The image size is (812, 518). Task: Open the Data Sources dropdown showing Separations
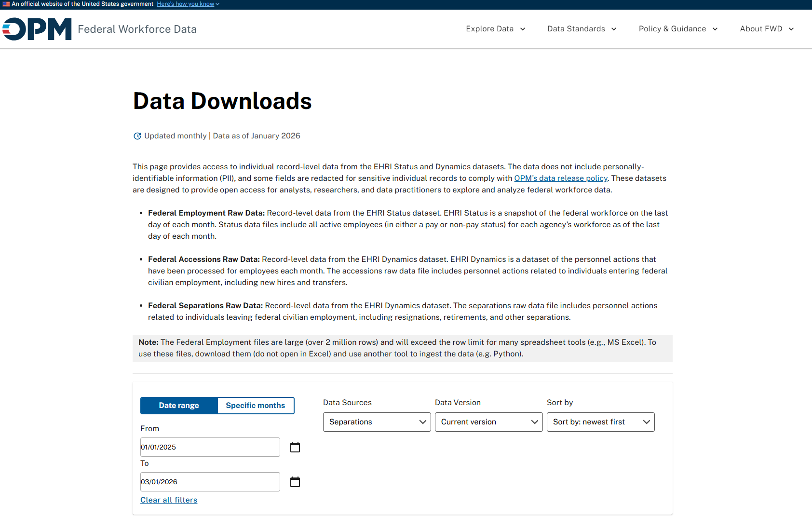(377, 422)
